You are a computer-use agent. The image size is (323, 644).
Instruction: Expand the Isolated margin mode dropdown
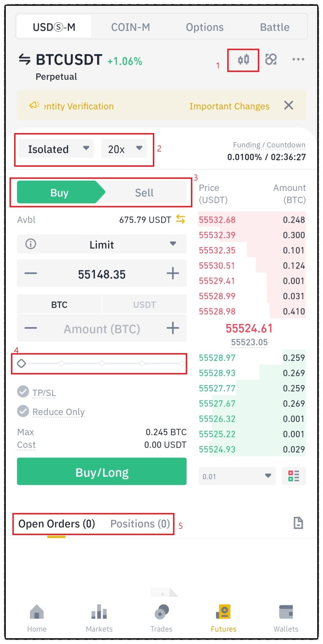tap(56, 149)
